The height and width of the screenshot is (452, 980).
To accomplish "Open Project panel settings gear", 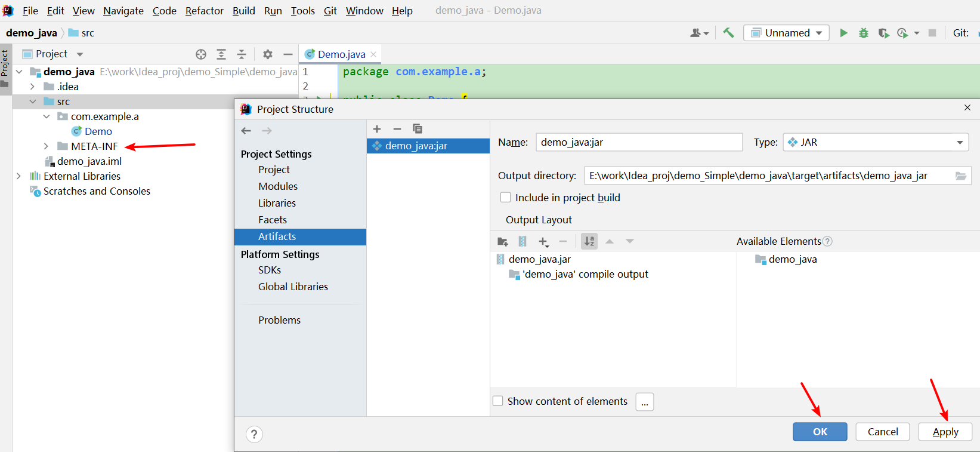I will pyautogui.click(x=268, y=54).
